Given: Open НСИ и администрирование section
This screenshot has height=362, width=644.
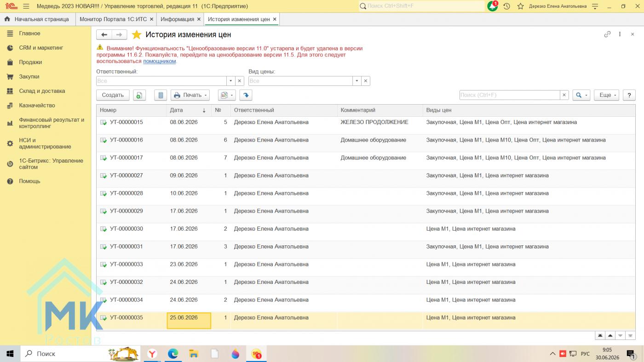Looking at the screenshot, I should pyautogui.click(x=46, y=143).
